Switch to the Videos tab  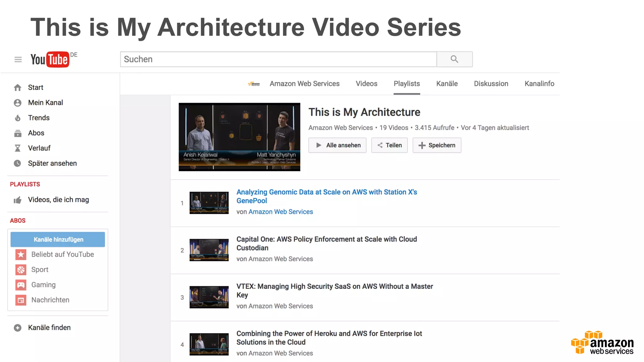366,84
